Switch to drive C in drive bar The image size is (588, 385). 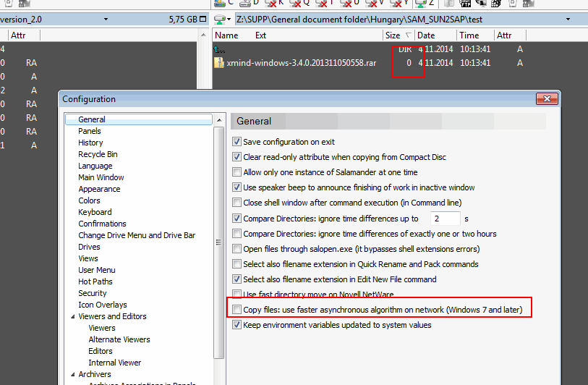coord(224,3)
